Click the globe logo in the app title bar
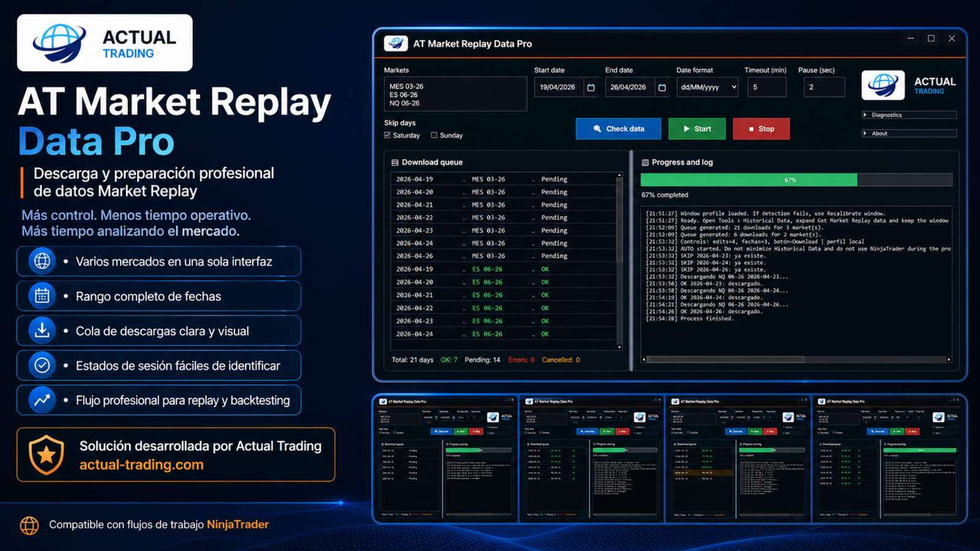Viewport: 980px width, 551px height. tap(395, 43)
